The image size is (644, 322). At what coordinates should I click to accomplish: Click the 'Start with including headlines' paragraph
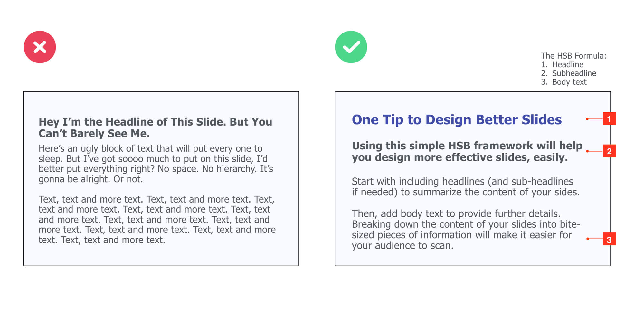tap(466, 187)
